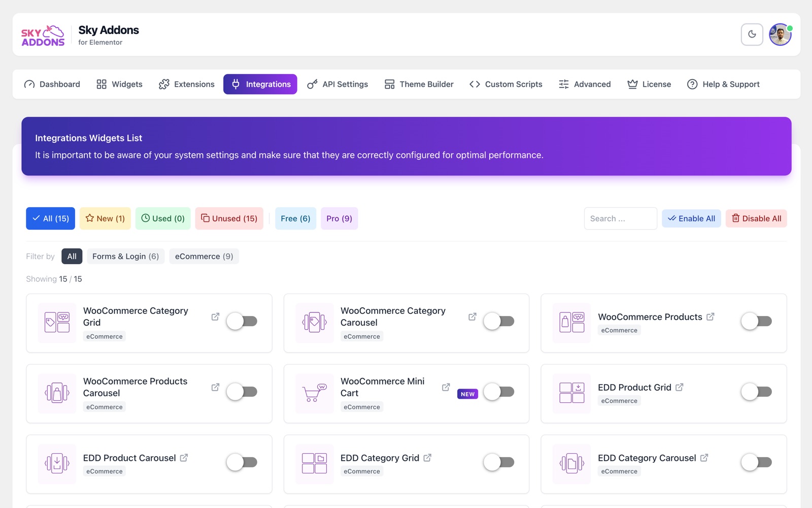Screen dimensions: 812x508
Task: Focus the Search widgets field
Action: click(621, 218)
